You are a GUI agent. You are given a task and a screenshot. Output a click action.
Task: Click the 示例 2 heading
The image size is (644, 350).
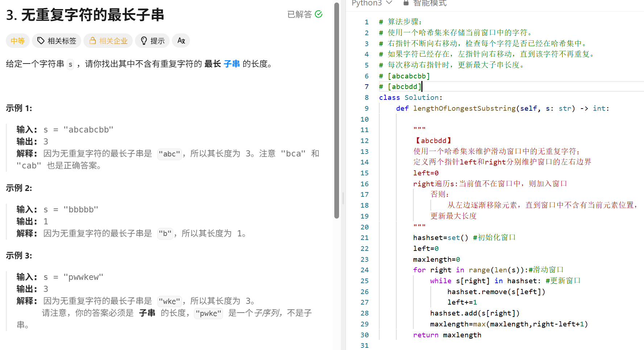click(x=19, y=188)
